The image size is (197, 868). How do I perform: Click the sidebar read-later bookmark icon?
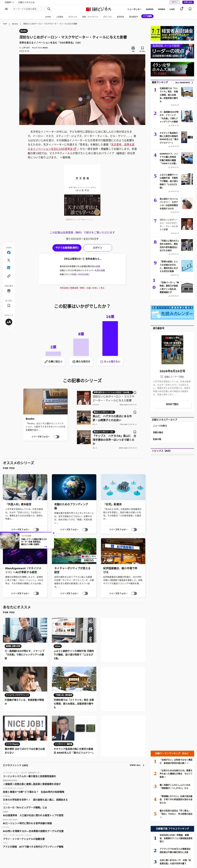click(x=9, y=306)
